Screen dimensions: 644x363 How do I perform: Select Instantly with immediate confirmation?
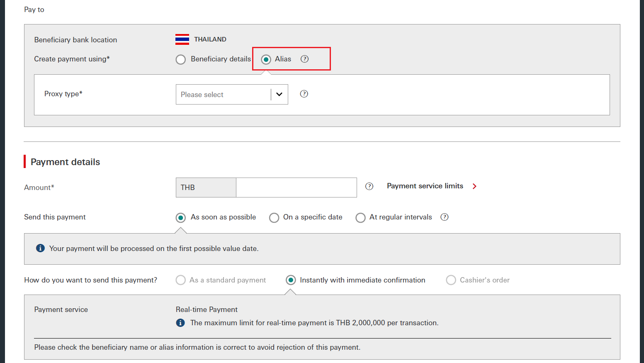tap(291, 280)
